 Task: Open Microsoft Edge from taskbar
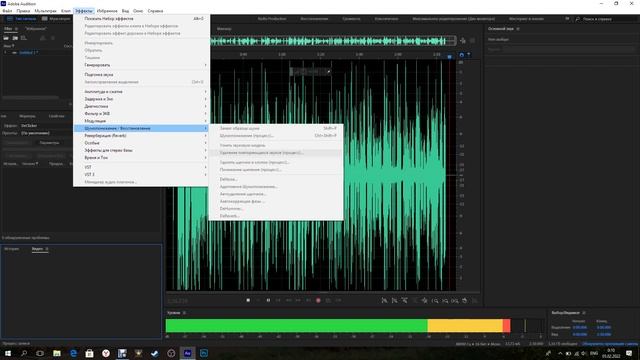[73, 353]
